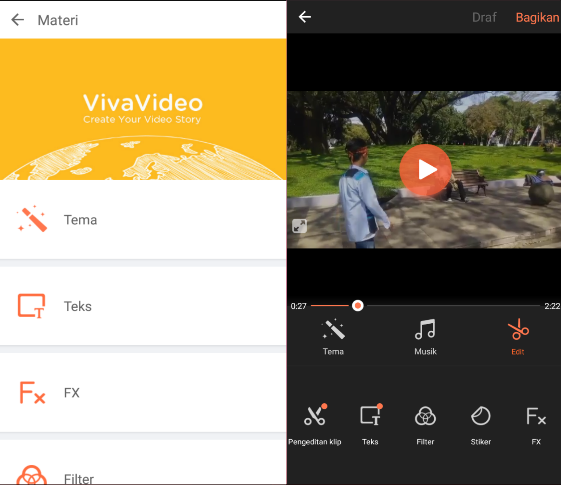Select the Edit scissors tab

pyautogui.click(x=518, y=337)
